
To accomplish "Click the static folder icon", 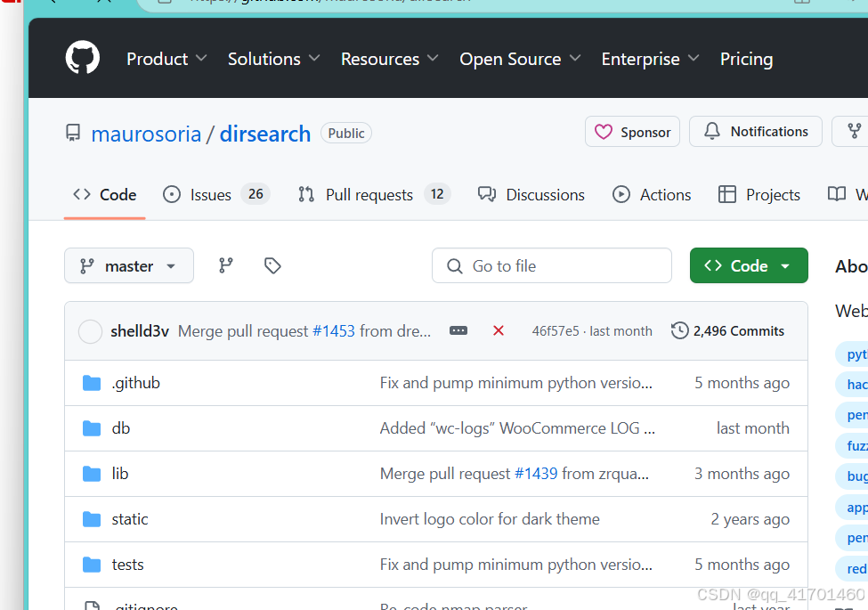I will pos(92,519).
